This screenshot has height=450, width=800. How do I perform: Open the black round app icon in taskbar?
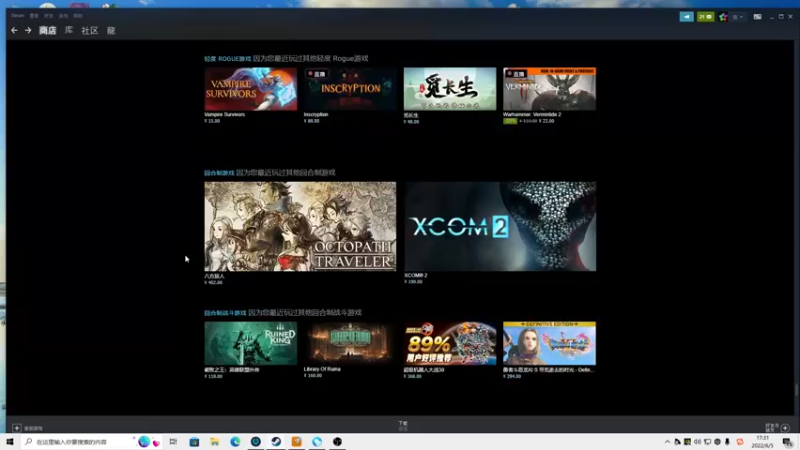pyautogui.click(x=337, y=442)
